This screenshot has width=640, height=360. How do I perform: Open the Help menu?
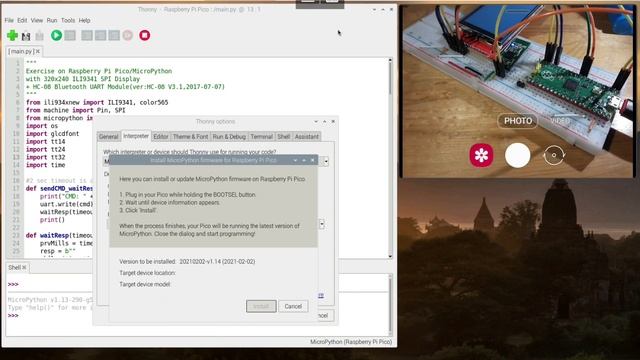coord(84,20)
